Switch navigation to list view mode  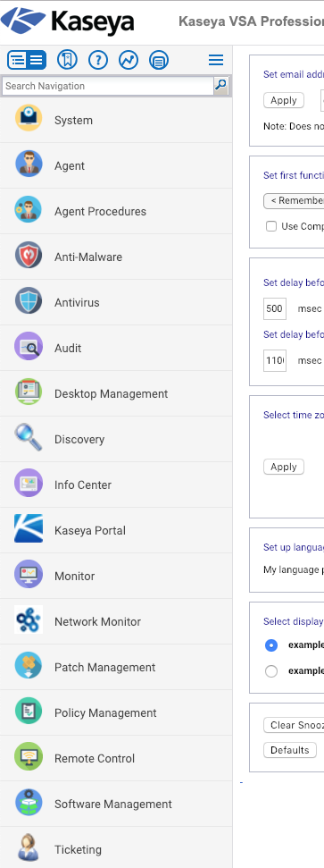point(37,60)
